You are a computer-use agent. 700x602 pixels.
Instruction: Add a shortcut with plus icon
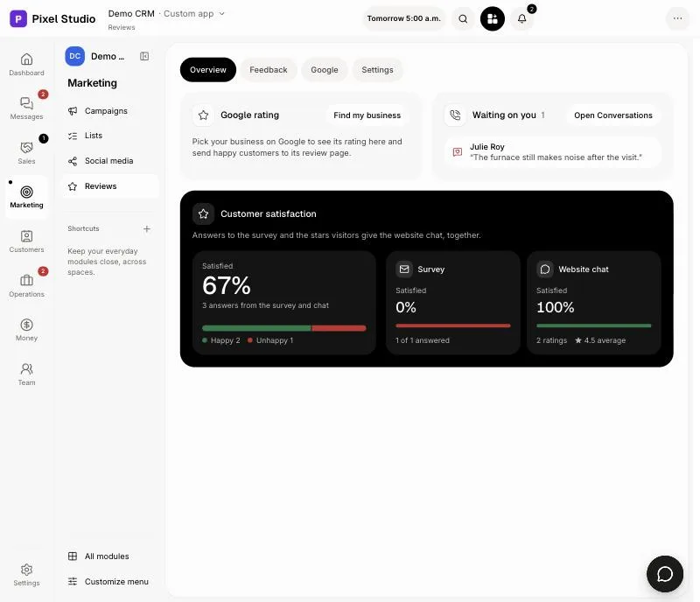coord(146,228)
